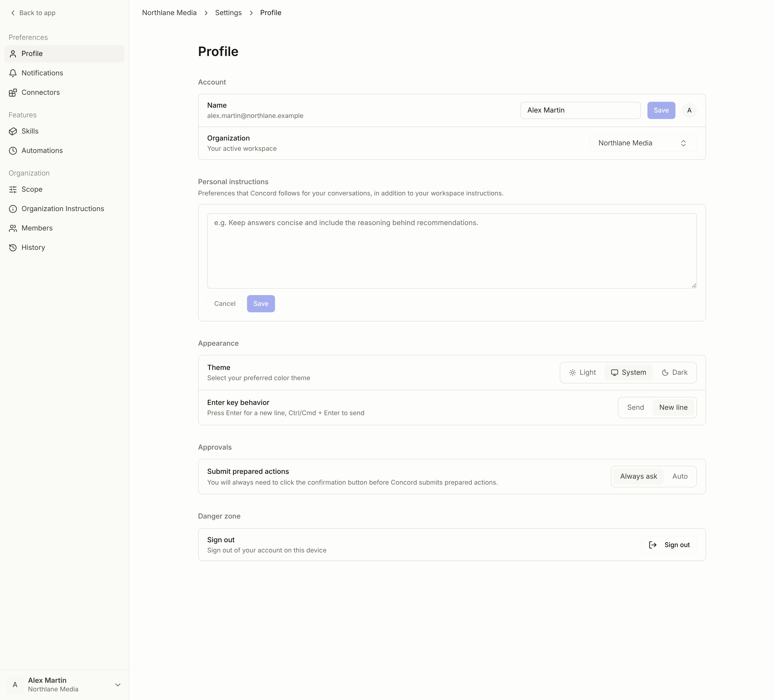Open Connectors settings page
Screen dimensions: 775x700
[64, 93]
